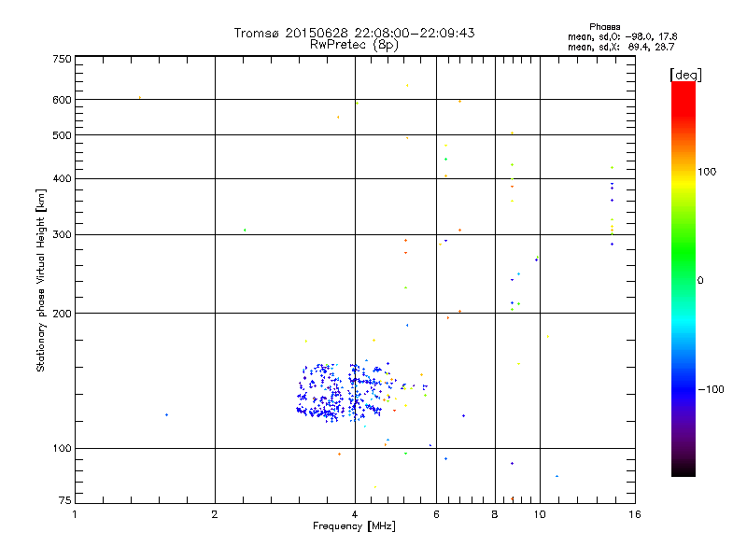The width and height of the screenshot is (747, 560).
Task: Click the height-axis tick label '200'
Action: point(62,314)
